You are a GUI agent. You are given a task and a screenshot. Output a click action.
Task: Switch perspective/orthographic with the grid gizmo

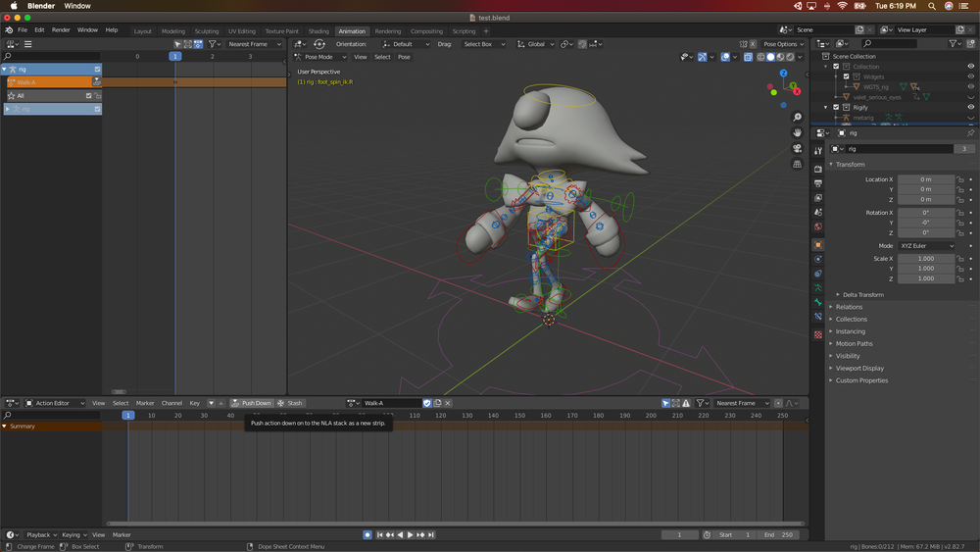pos(797,164)
